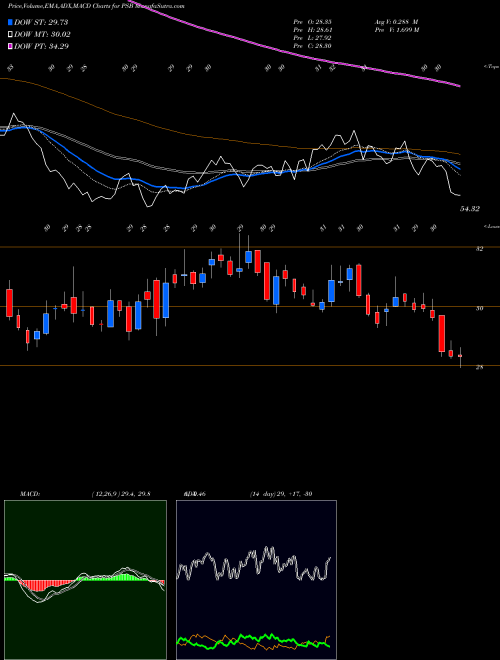500x660 pixels.
Task: Click the 30 price axis label
Action: pyautogui.click(x=479, y=308)
